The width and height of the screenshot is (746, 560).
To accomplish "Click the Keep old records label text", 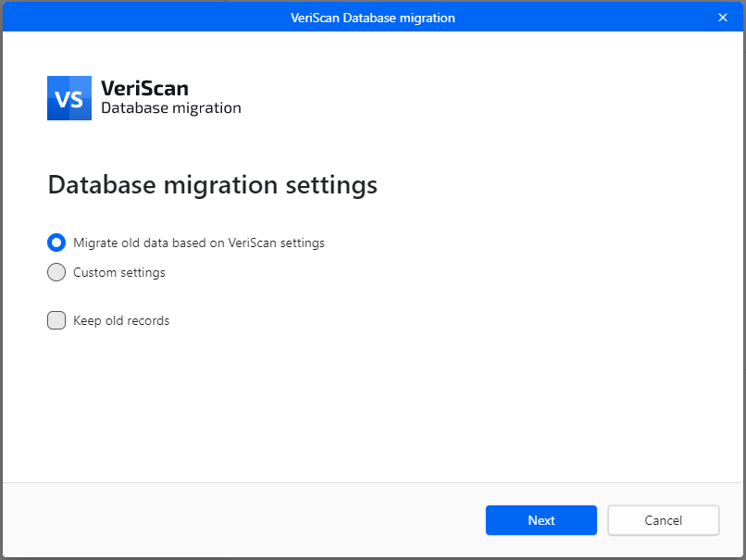I will (x=121, y=320).
